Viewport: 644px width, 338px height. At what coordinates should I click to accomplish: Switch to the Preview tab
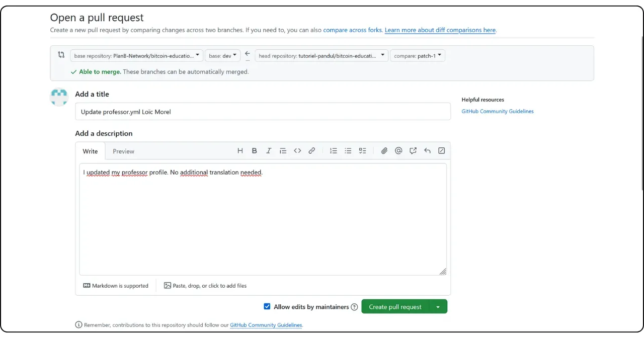click(x=123, y=151)
